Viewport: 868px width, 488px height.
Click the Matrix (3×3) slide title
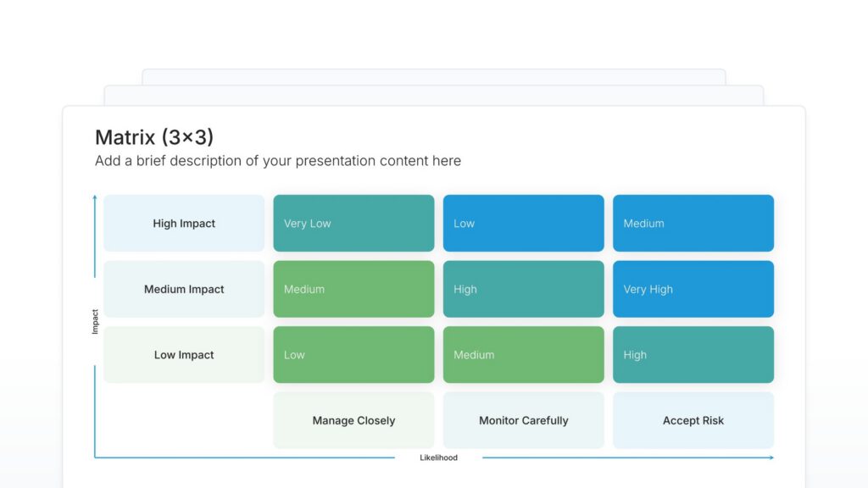tap(153, 137)
